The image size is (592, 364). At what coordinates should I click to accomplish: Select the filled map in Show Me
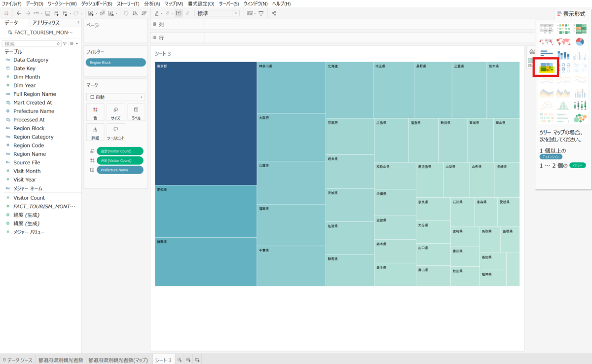[563, 42]
